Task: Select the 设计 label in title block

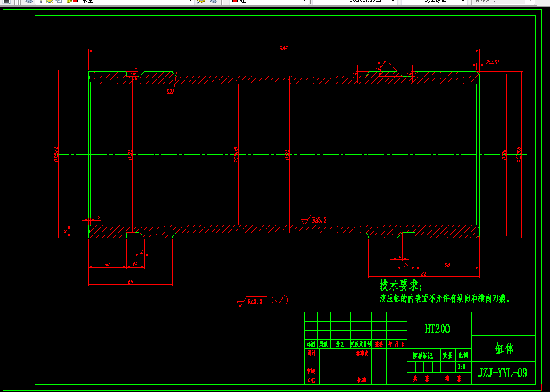Action: tap(311, 352)
